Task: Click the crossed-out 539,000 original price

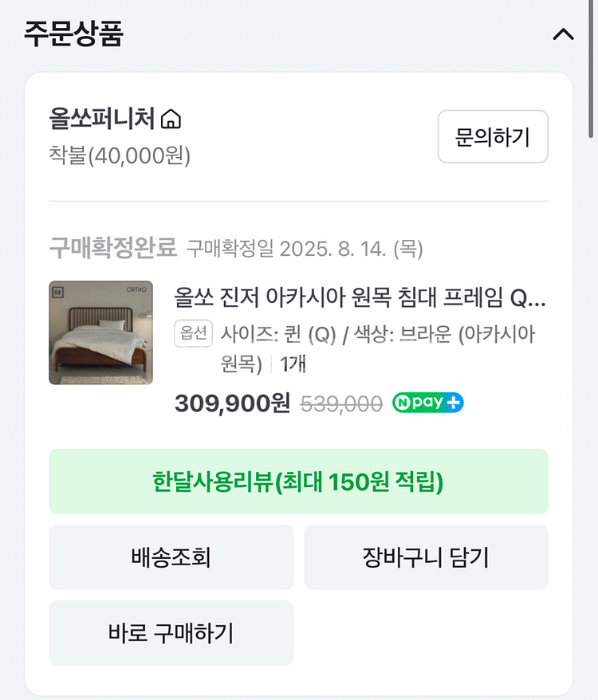Action: (x=341, y=404)
